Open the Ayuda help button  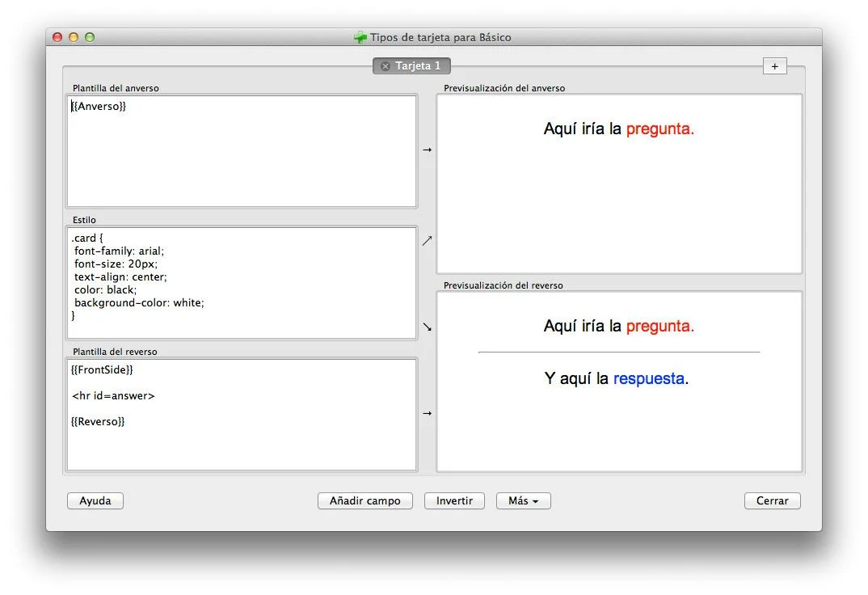tap(95, 501)
